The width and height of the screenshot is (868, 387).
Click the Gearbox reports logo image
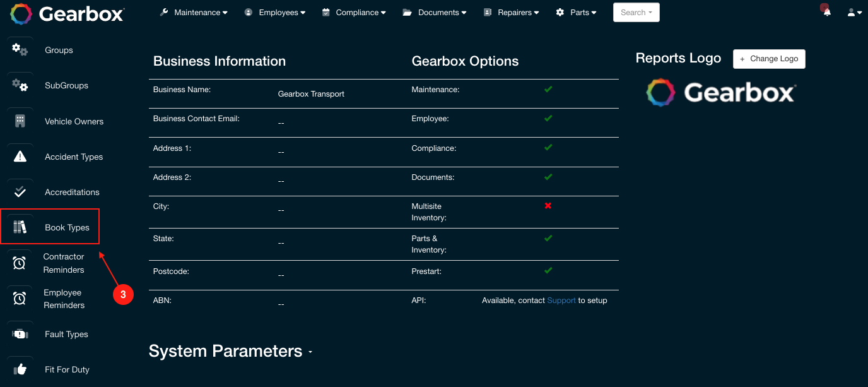[x=720, y=93]
